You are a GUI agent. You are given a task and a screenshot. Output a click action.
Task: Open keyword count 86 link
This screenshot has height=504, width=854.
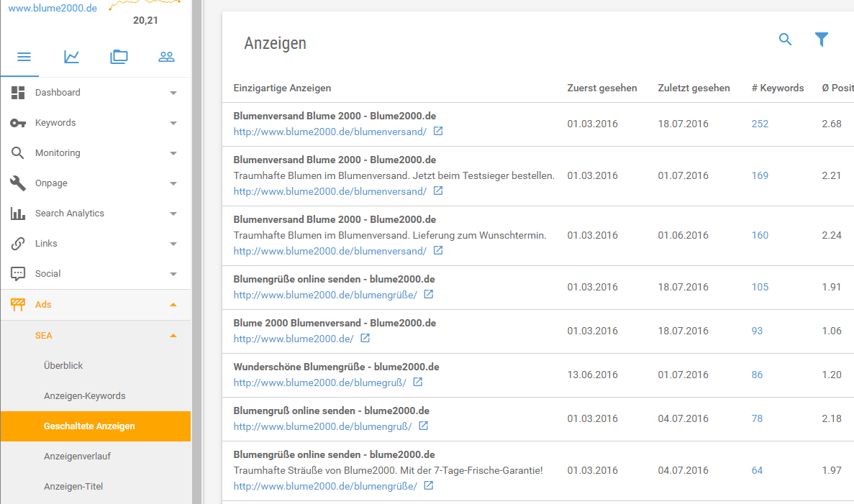point(757,375)
